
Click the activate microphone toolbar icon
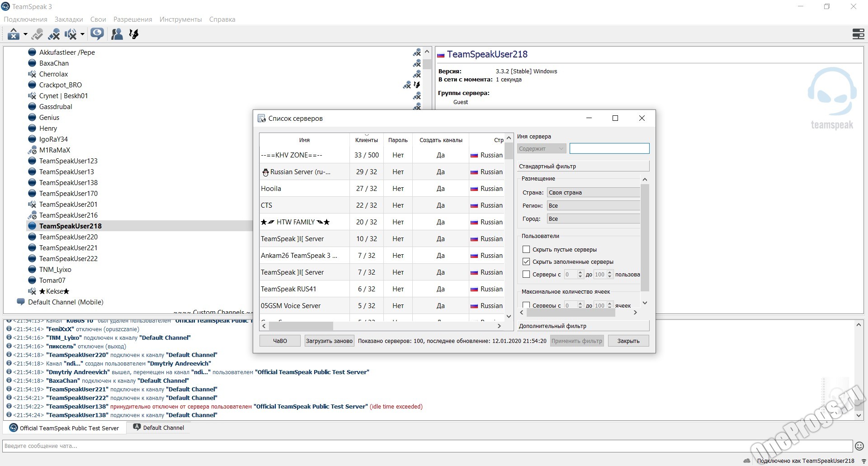[38, 34]
